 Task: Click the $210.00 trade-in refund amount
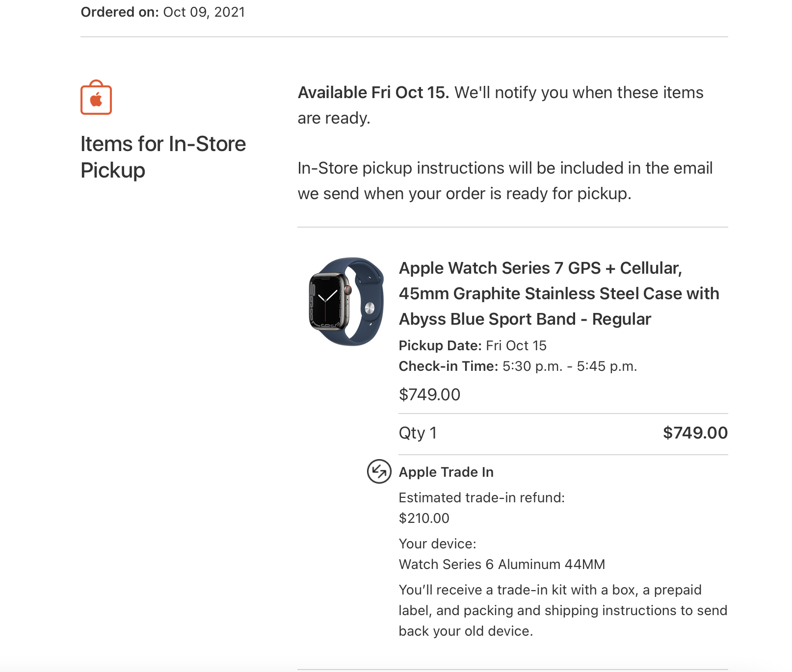tap(424, 518)
